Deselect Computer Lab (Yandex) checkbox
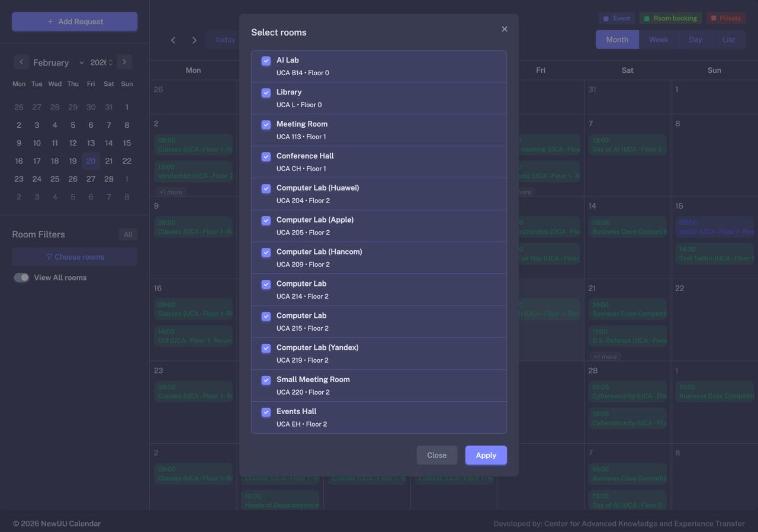This screenshot has width=758, height=532. pos(266,349)
